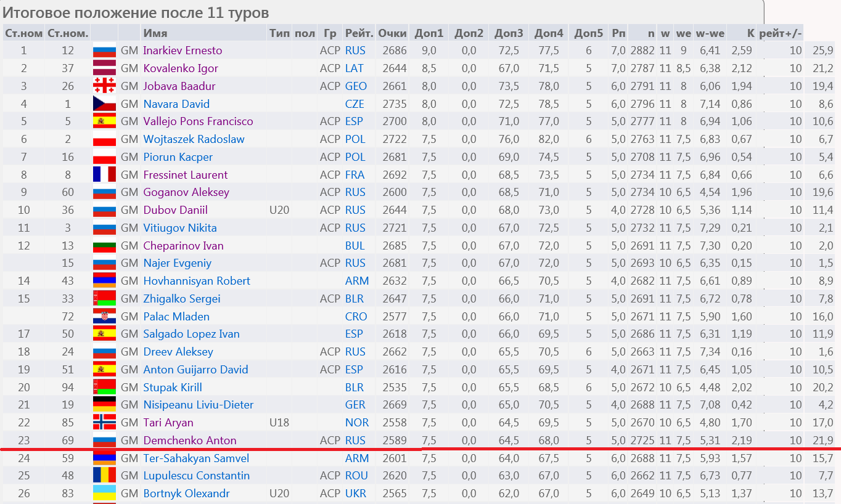
Task: Click the Очки column header
Action: pyautogui.click(x=392, y=33)
